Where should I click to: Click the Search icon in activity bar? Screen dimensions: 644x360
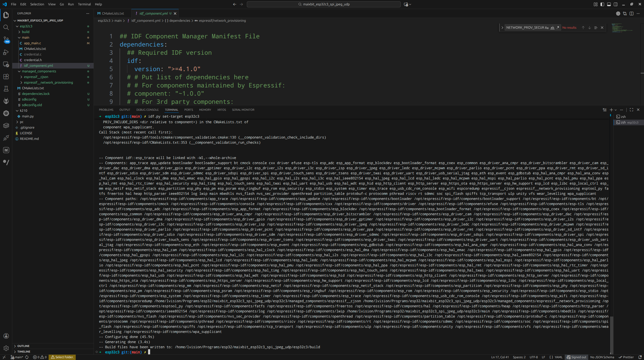click(x=6, y=27)
